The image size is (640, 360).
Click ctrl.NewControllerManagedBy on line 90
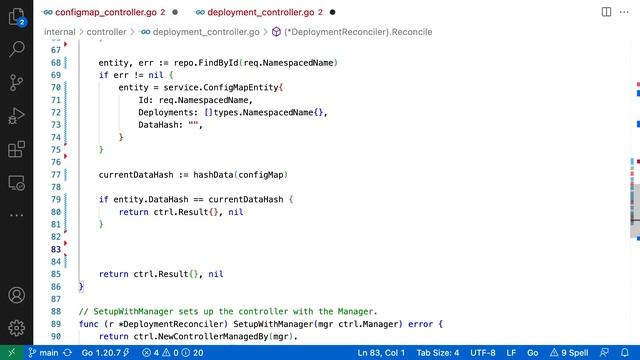tap(201, 336)
